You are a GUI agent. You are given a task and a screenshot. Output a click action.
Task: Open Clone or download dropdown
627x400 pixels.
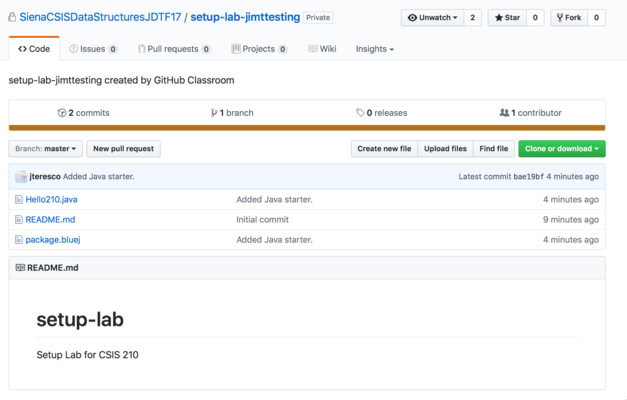coord(562,148)
